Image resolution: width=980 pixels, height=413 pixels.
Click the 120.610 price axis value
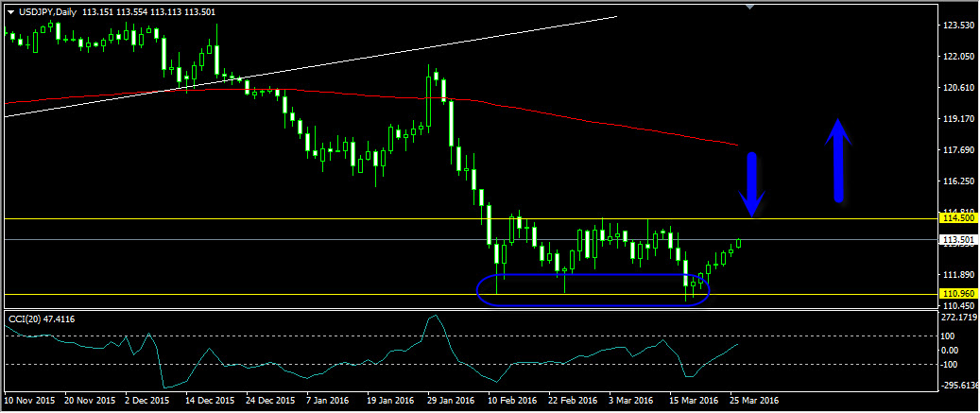click(x=958, y=88)
